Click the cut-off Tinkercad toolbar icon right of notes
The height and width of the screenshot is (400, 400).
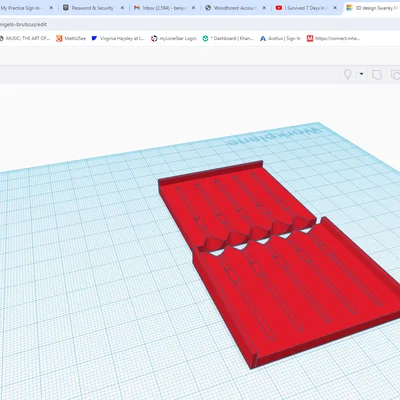point(395,75)
